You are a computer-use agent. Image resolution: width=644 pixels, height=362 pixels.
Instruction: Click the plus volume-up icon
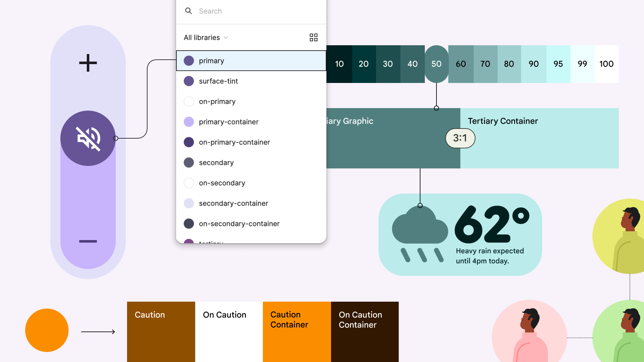tap(88, 63)
